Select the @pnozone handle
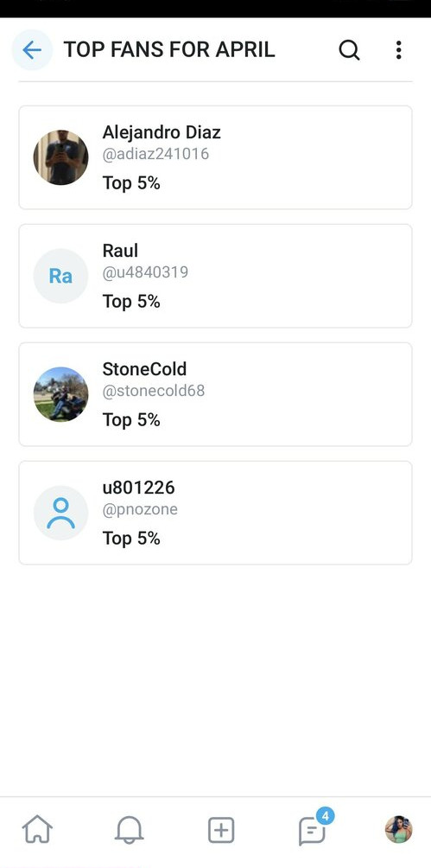This screenshot has width=431, height=868. point(140,509)
